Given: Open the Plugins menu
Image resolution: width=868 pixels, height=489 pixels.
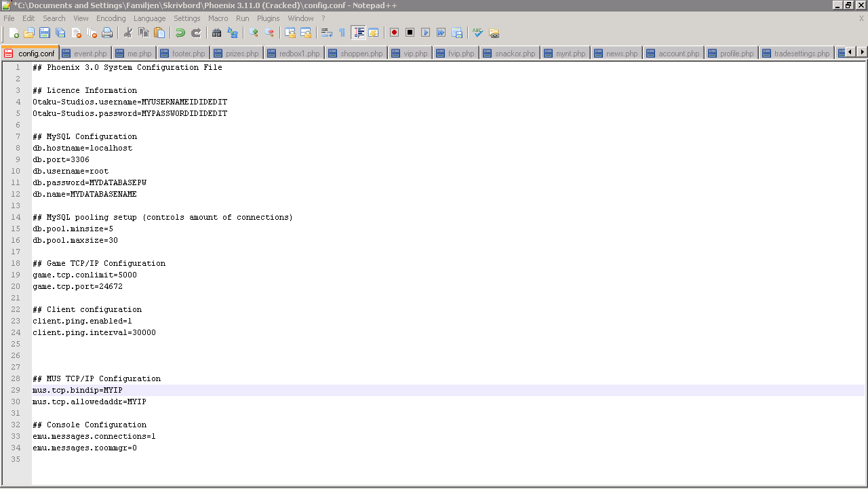Looking at the screenshot, I should click(x=269, y=18).
